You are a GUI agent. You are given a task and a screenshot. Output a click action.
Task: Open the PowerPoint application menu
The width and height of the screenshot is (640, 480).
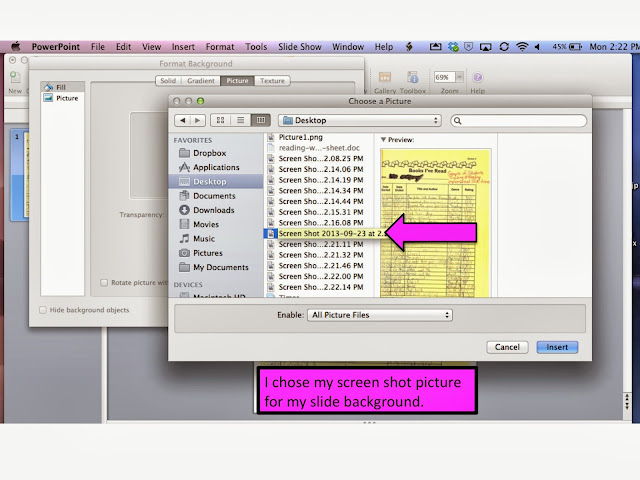point(56,47)
